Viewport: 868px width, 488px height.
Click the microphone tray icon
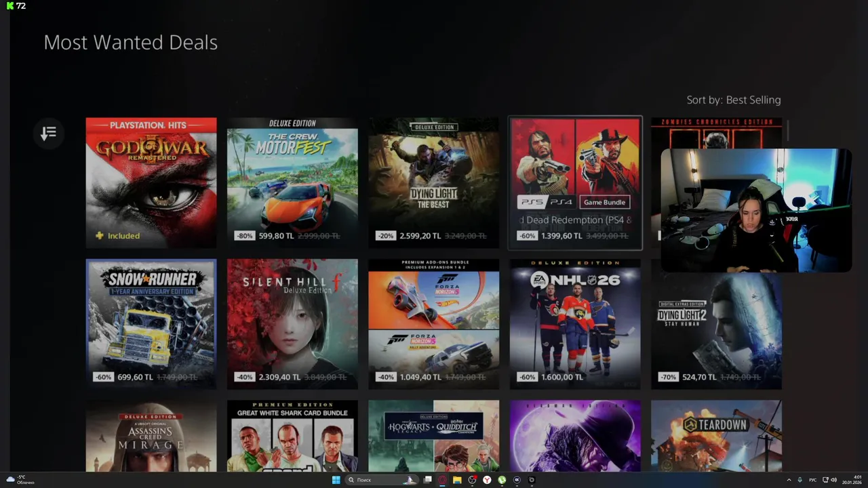coord(800,480)
